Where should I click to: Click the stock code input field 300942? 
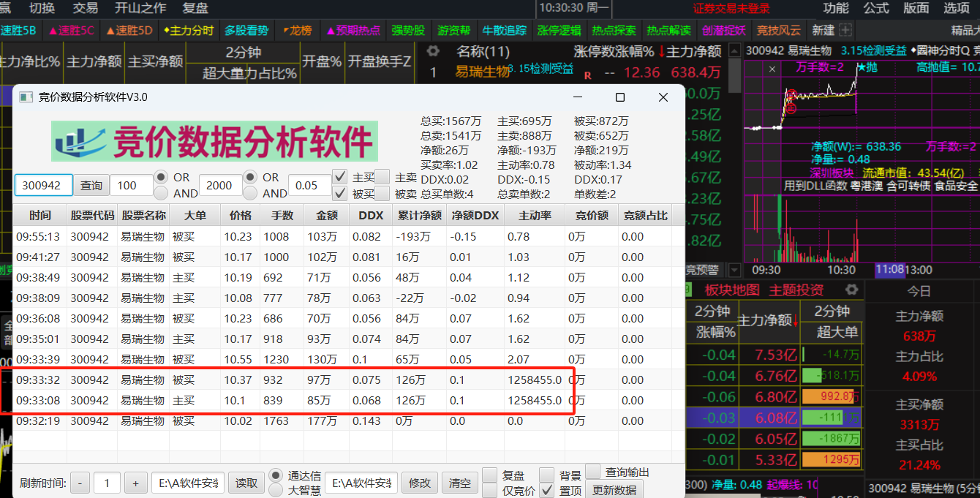(x=44, y=186)
